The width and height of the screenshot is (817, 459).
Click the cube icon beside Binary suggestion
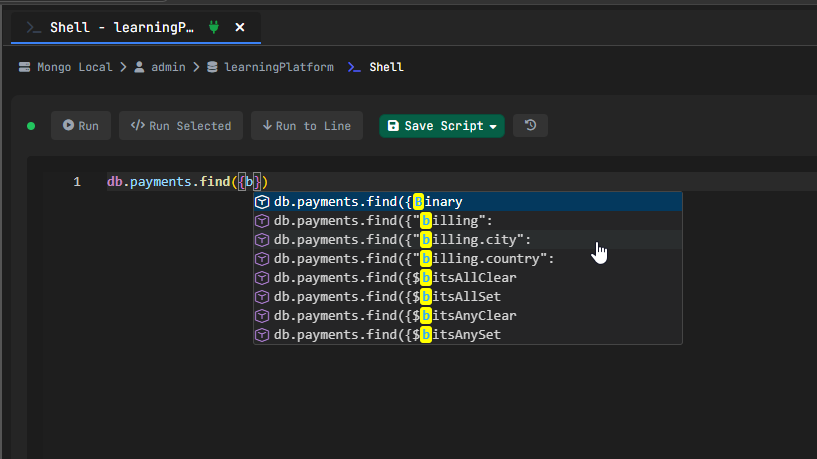pyautogui.click(x=262, y=202)
